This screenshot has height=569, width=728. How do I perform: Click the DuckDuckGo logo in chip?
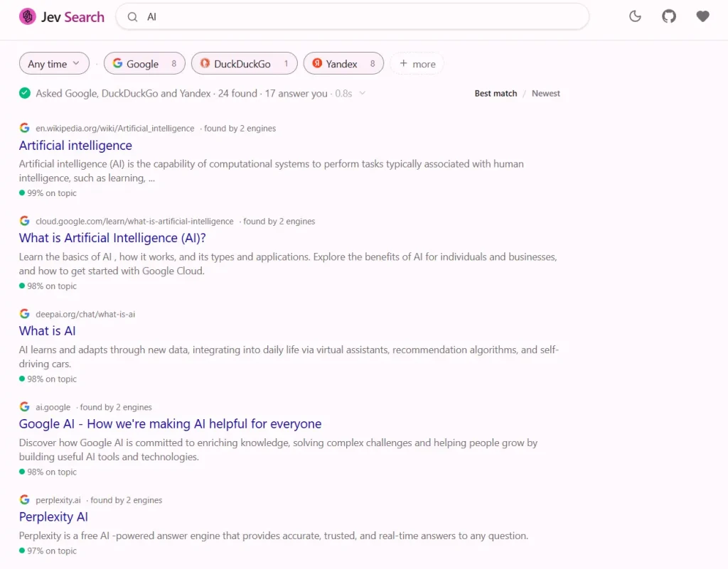click(x=205, y=63)
